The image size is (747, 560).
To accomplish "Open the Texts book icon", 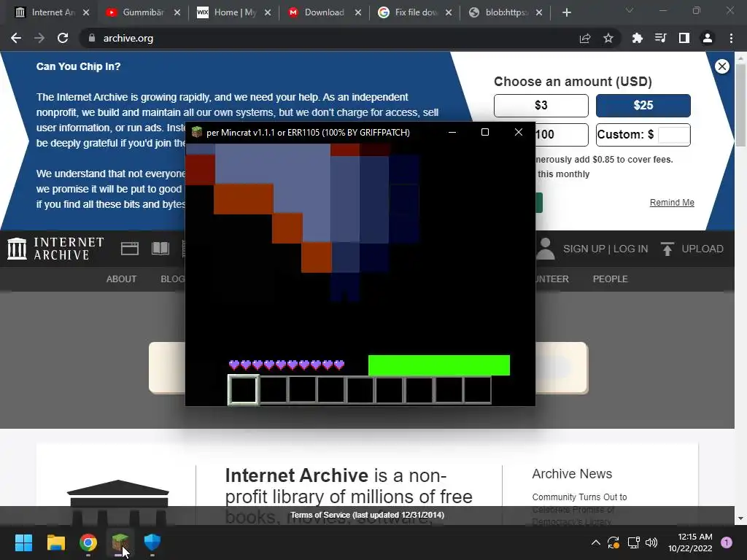I will click(160, 249).
